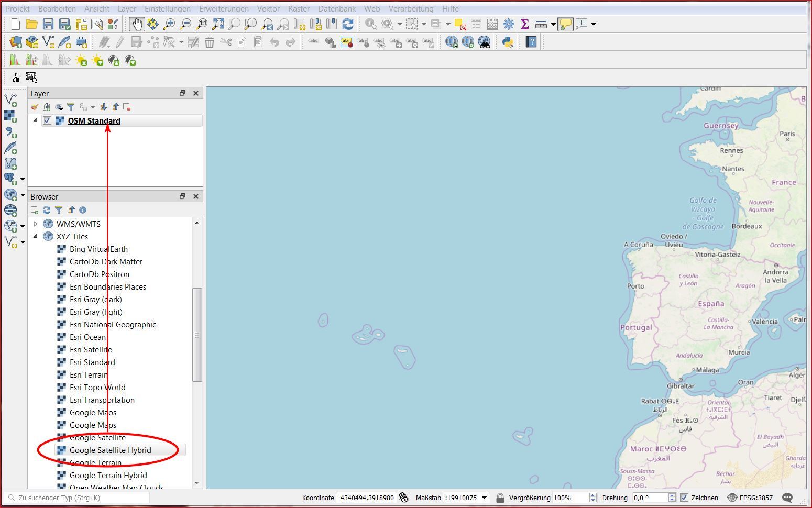The image size is (812, 508).
Task: Click the Browser panel vertical scrollbar
Action: pyautogui.click(x=197, y=335)
